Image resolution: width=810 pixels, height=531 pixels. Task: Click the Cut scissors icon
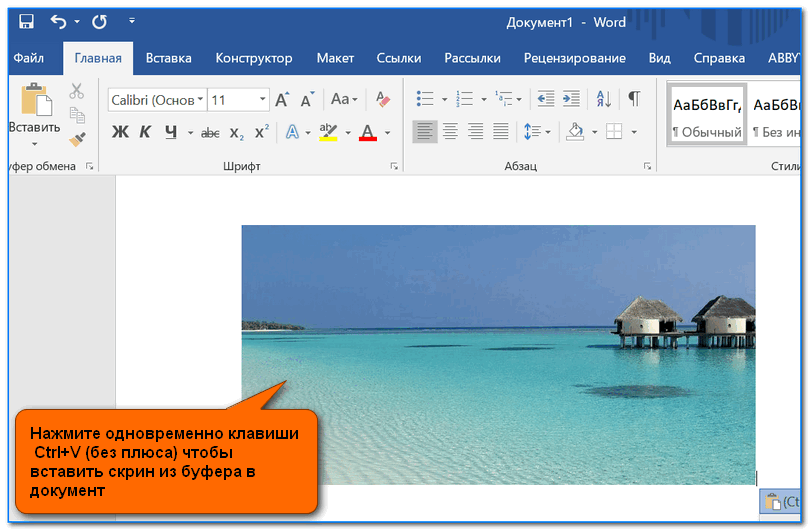77,92
